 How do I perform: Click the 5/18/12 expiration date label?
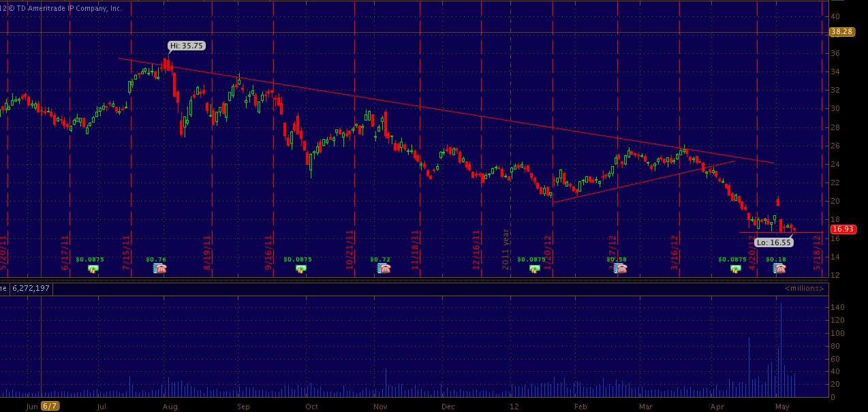tap(816, 252)
